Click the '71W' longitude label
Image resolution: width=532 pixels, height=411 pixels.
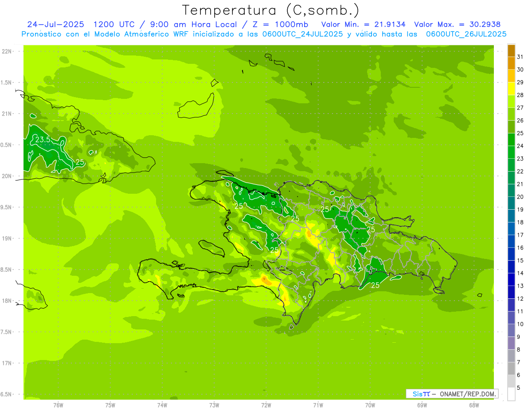(318, 405)
